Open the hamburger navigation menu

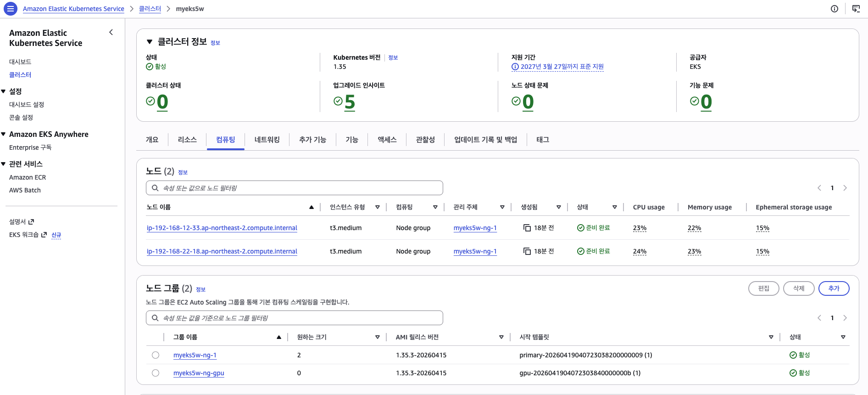(10, 9)
